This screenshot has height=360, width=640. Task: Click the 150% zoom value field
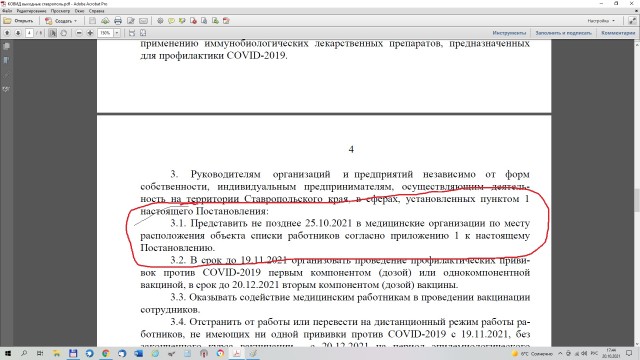pyautogui.click(x=105, y=33)
